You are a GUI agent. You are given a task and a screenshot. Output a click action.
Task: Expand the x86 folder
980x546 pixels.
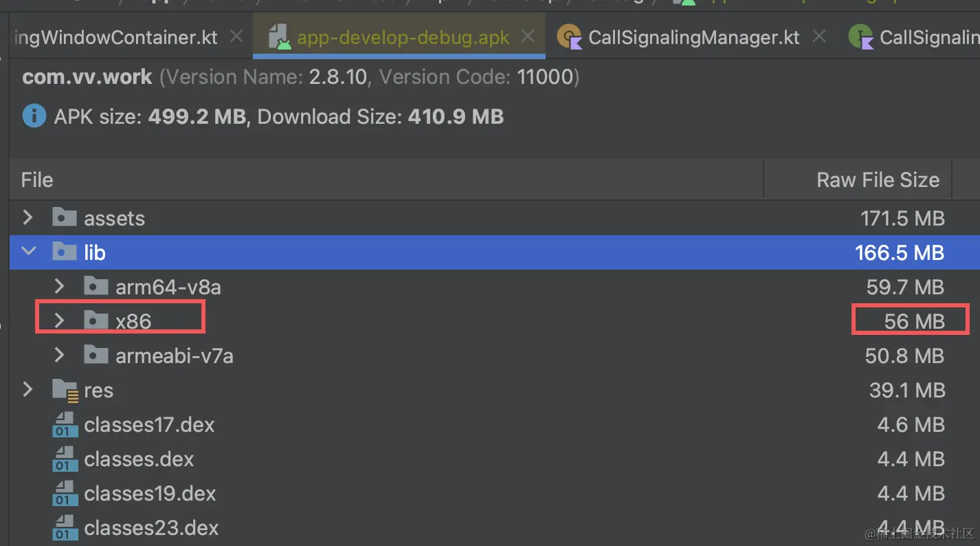59,320
